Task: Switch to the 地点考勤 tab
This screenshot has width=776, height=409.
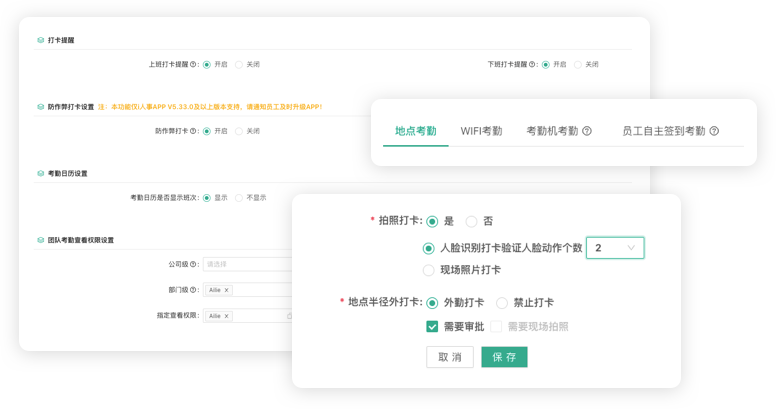Action: tap(415, 131)
